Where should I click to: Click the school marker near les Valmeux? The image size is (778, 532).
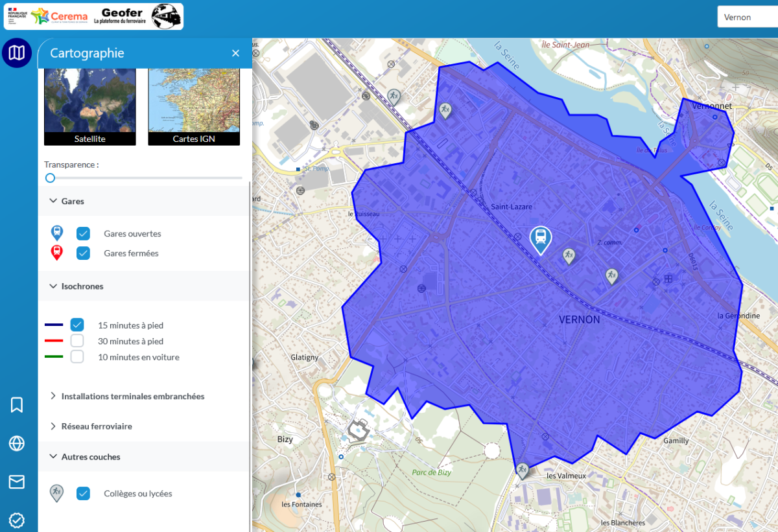click(x=523, y=470)
